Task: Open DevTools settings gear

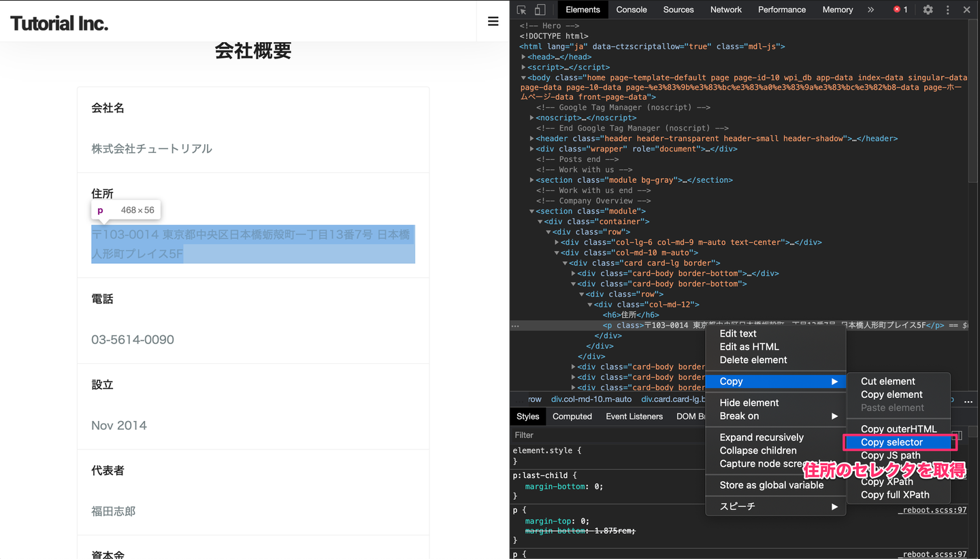Action: pos(928,10)
